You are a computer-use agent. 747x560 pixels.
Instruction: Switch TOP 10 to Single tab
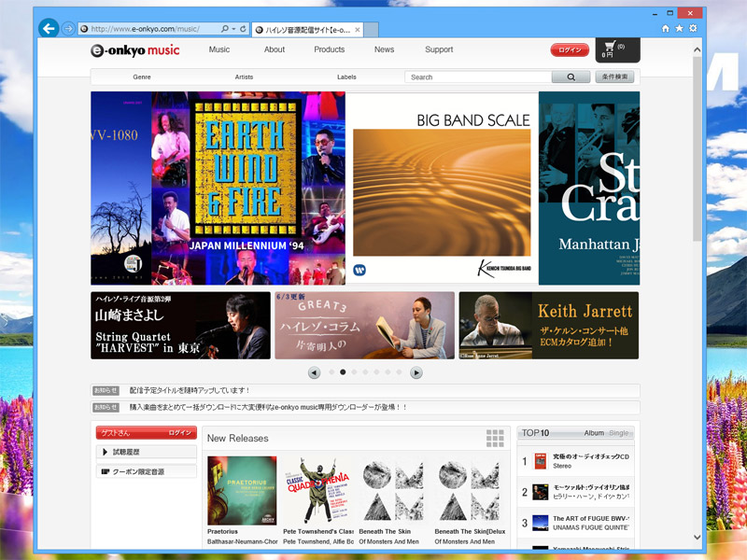pos(619,433)
